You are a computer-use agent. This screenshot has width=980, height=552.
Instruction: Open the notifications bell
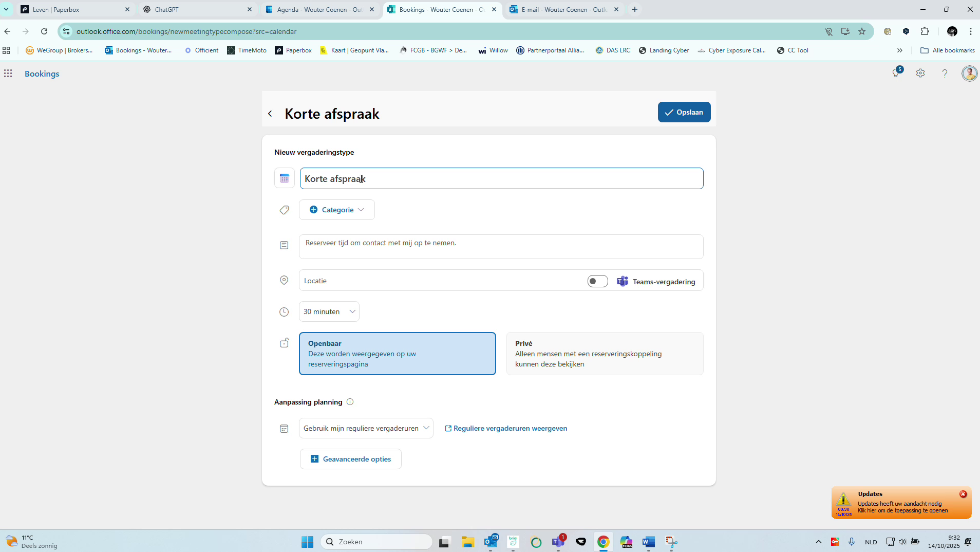pyautogui.click(x=896, y=73)
